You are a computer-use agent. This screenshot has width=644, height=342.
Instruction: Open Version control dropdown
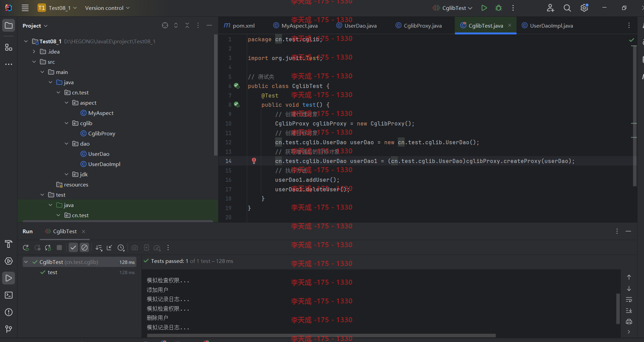tap(107, 8)
